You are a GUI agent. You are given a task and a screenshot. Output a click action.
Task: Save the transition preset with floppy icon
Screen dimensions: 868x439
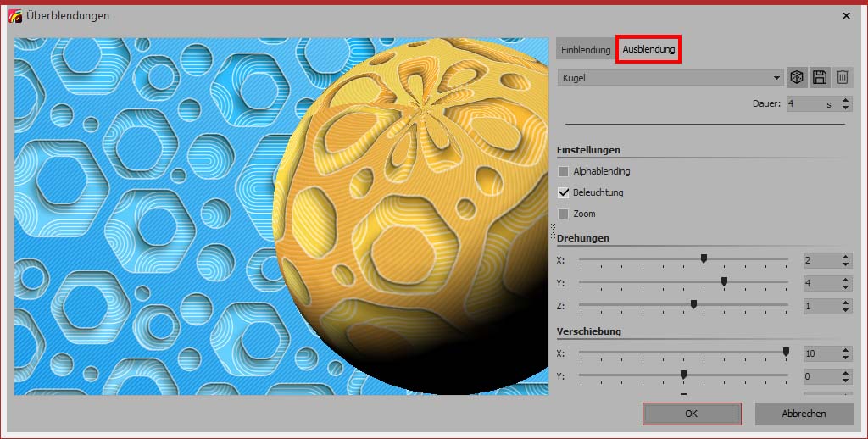[x=819, y=78]
